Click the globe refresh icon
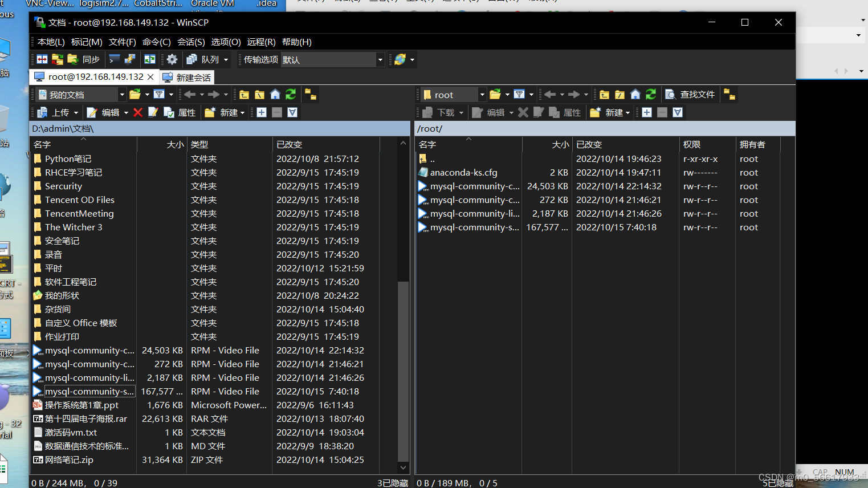The height and width of the screenshot is (488, 868). click(x=400, y=59)
